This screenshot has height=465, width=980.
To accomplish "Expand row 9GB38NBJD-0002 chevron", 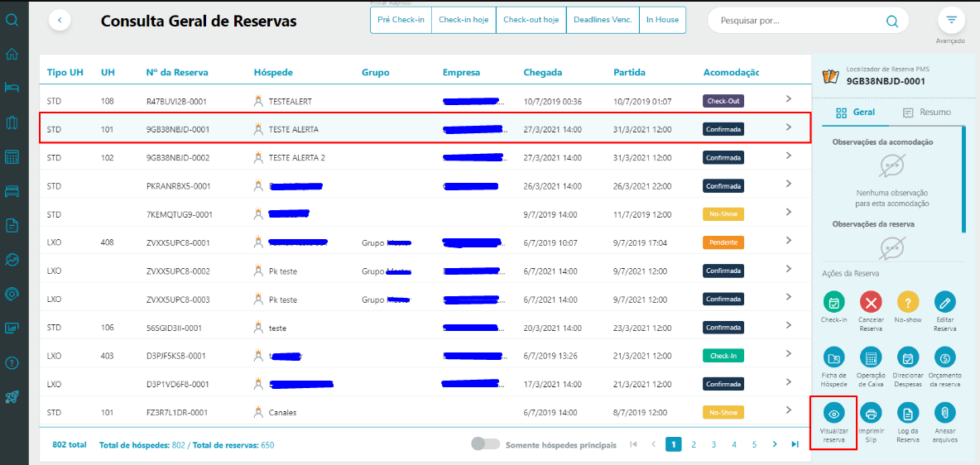I will [789, 155].
